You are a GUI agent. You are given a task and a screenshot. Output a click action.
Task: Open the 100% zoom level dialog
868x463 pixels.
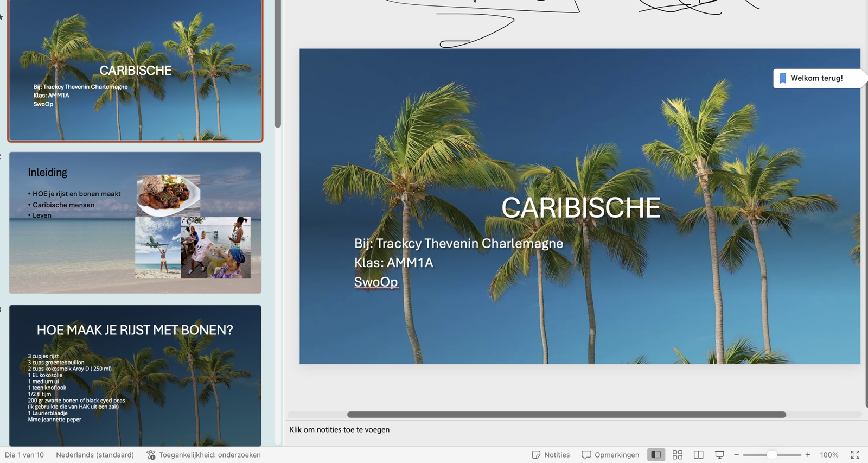(829, 455)
